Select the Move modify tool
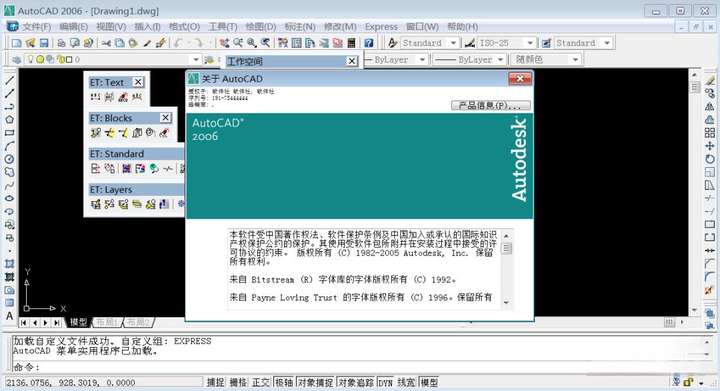The height and width of the screenshot is (391, 720). tap(710, 146)
